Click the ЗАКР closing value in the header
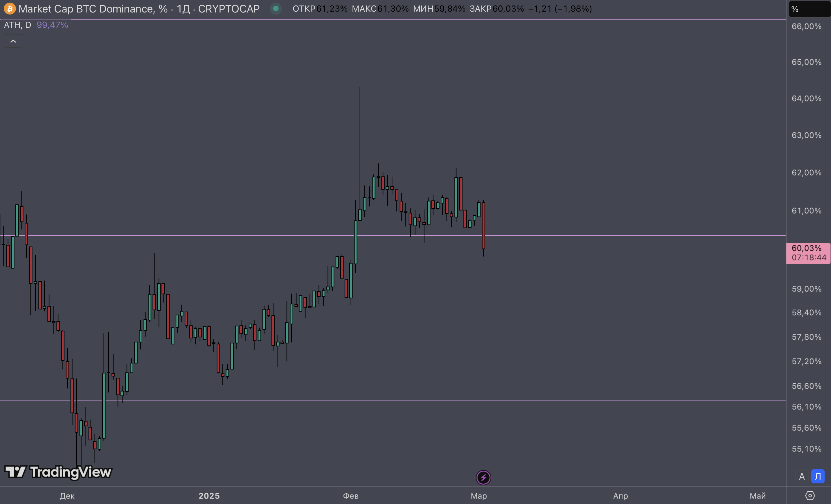This screenshot has width=831, height=504. click(508, 9)
